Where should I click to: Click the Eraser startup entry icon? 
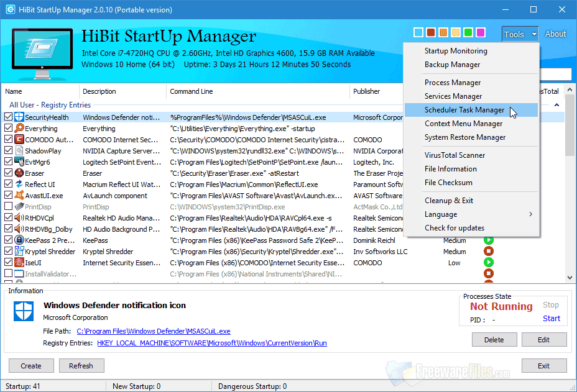pyautogui.click(x=19, y=173)
